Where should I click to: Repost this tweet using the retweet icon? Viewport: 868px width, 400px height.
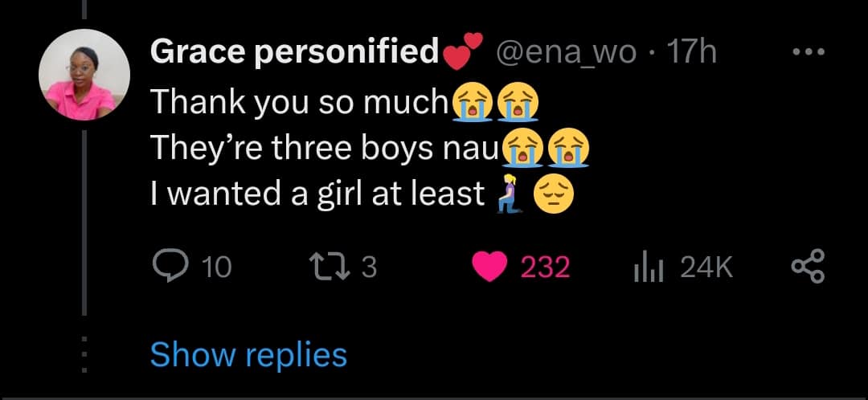click(x=330, y=267)
